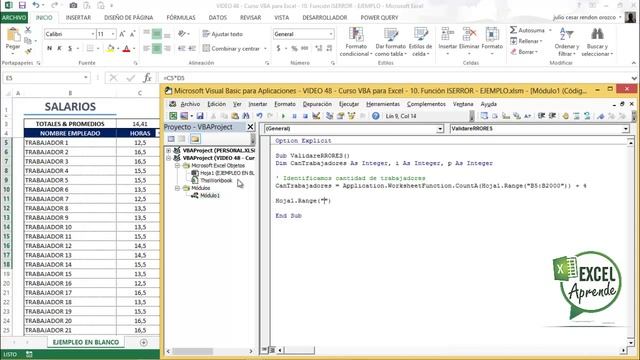The image size is (640, 360).
Task: Click the Dar formato como tabla icon
Action: pyautogui.click(x=391, y=35)
